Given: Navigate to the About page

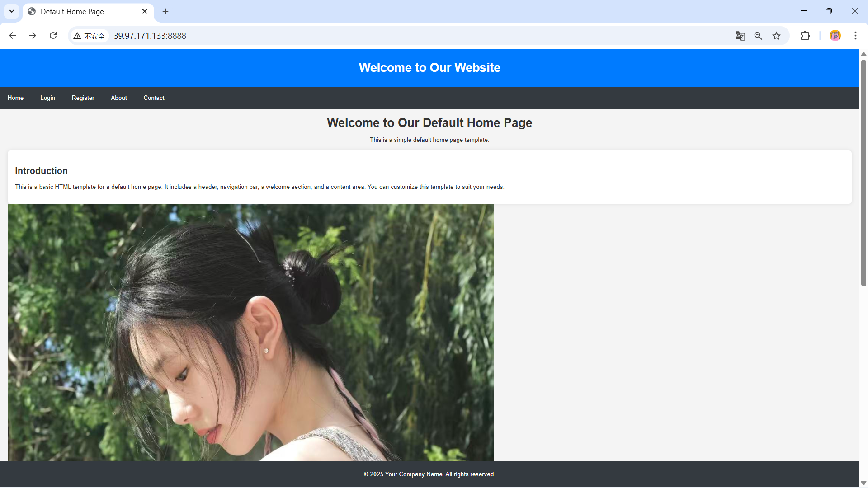Looking at the screenshot, I should (119, 98).
